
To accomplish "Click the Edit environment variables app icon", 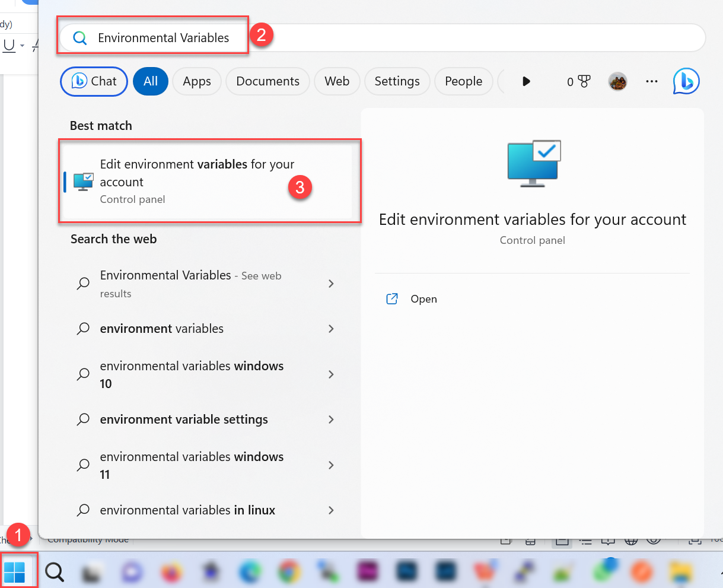I will click(82, 182).
